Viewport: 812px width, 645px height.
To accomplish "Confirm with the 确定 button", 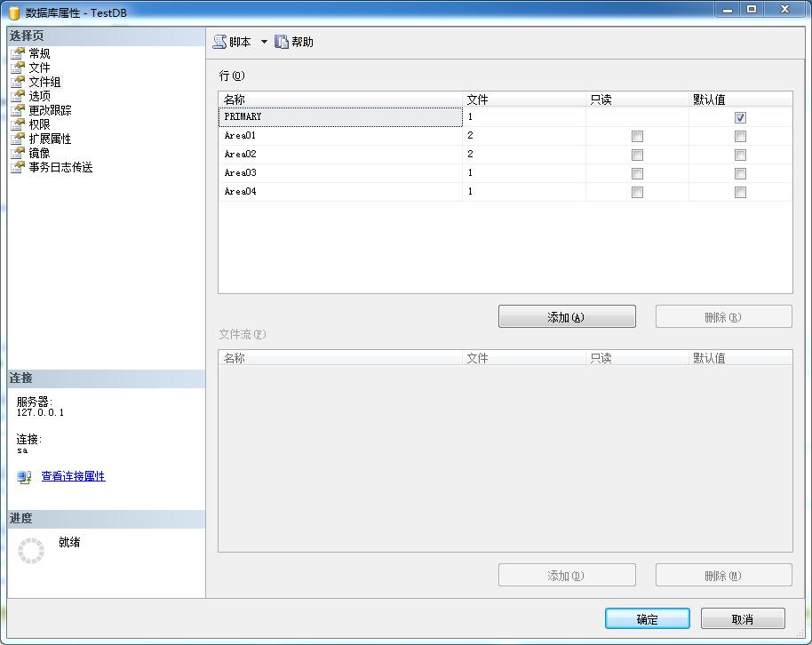I will [x=648, y=618].
